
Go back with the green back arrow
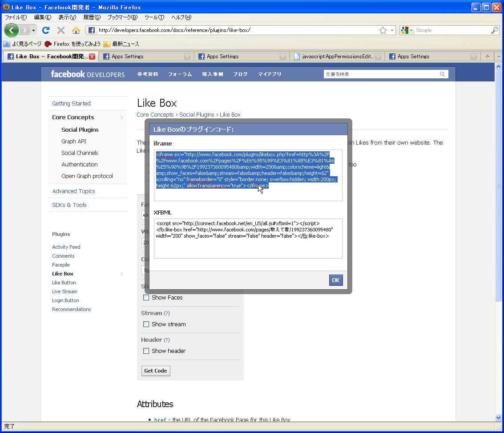click(x=12, y=30)
